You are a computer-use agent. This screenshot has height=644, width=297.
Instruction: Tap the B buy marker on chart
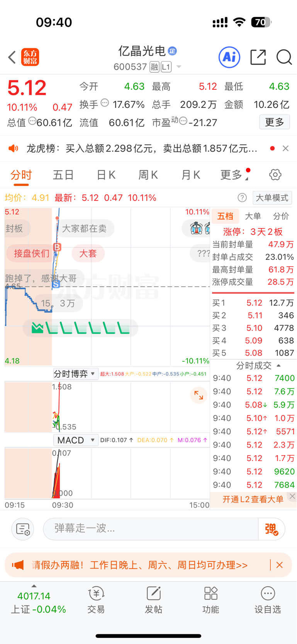coord(58,247)
